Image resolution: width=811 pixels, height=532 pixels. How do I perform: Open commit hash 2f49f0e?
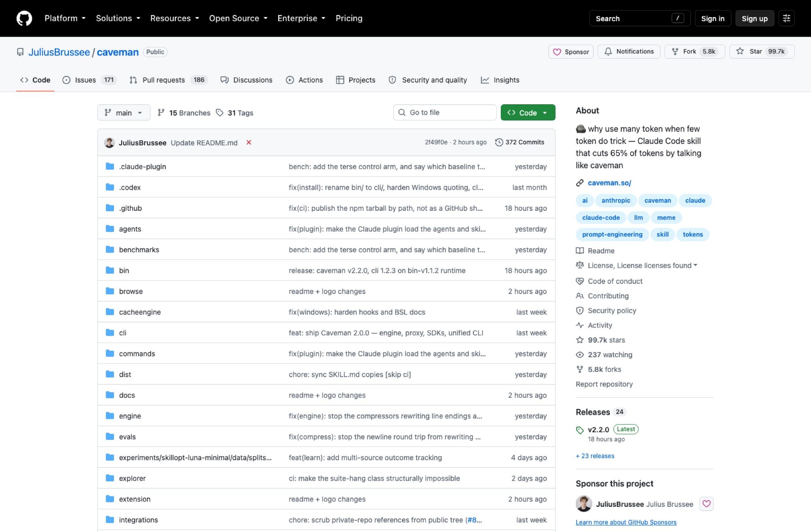pos(436,142)
